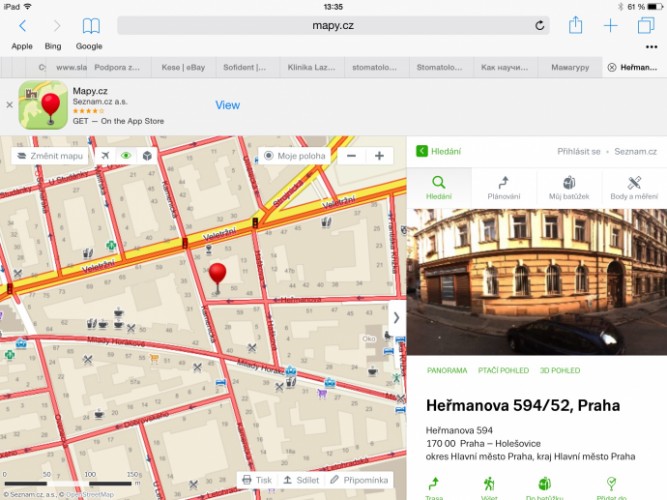
Task: Open the Safari share sheet icon
Action: point(576,25)
